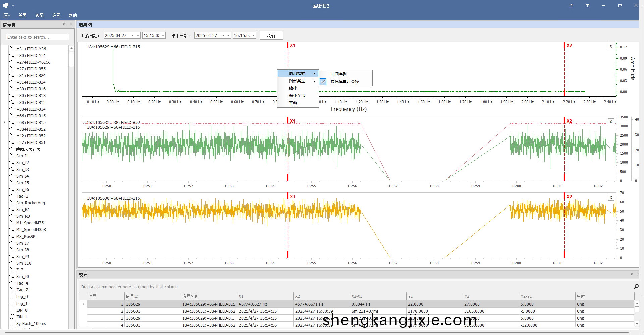Screen dimensions: 644x335
Task: Click the ribbon display options icon
Action: tap(587, 5)
